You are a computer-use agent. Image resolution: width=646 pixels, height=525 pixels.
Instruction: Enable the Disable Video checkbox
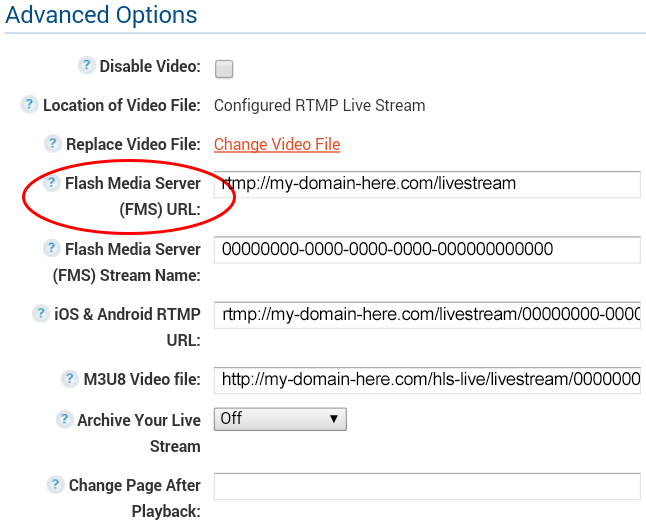click(x=224, y=69)
